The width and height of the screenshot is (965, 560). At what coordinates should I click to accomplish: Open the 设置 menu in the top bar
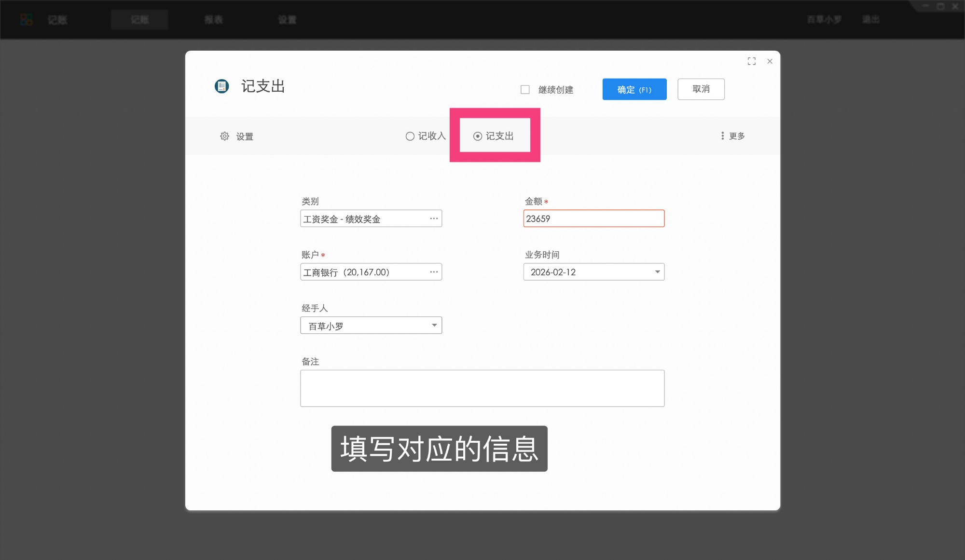(x=286, y=20)
